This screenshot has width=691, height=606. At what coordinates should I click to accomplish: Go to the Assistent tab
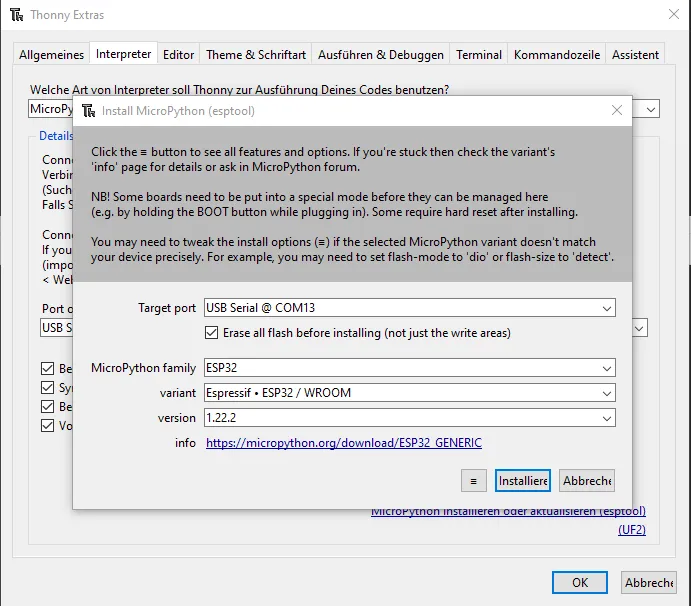[x=635, y=55]
